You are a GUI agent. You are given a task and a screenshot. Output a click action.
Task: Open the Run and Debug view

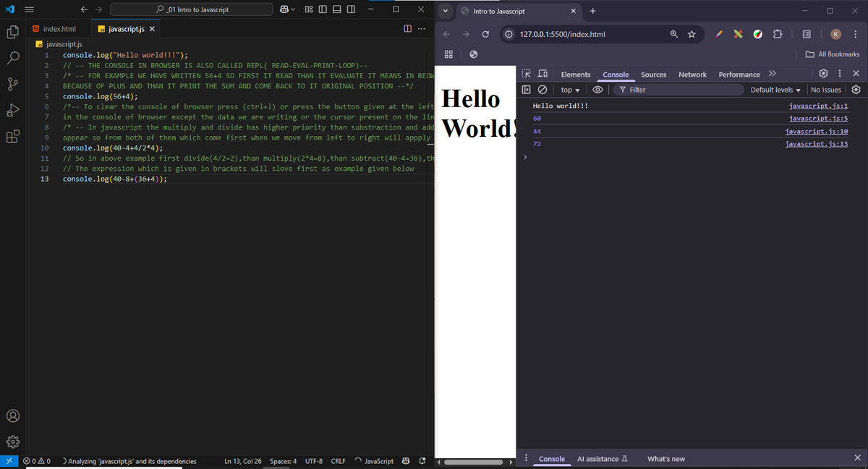(12, 110)
